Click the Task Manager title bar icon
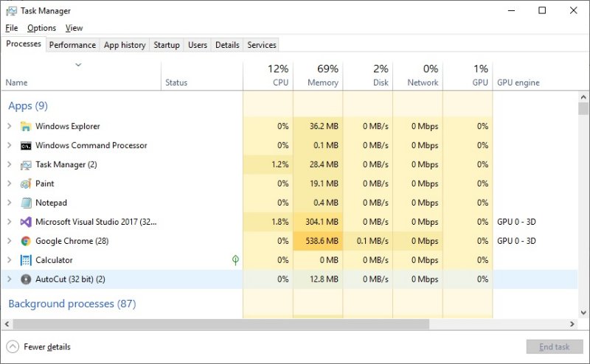Image resolution: width=590 pixels, height=364 pixels. click(x=11, y=11)
